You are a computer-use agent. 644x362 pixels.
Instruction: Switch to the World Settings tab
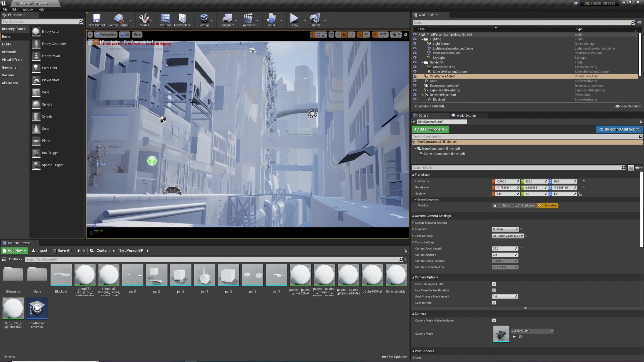click(x=466, y=115)
